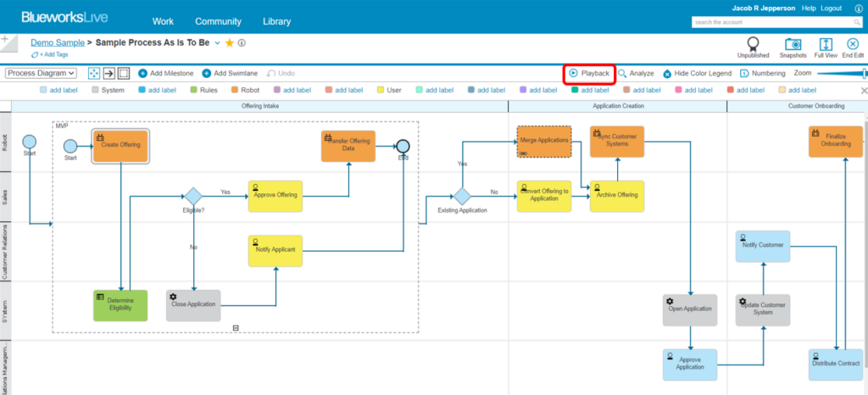
Task: Select the rectangle selection tool icon
Action: [124, 74]
